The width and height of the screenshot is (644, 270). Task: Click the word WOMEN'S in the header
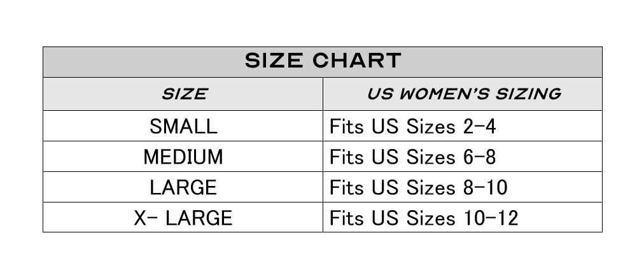pyautogui.click(x=444, y=94)
